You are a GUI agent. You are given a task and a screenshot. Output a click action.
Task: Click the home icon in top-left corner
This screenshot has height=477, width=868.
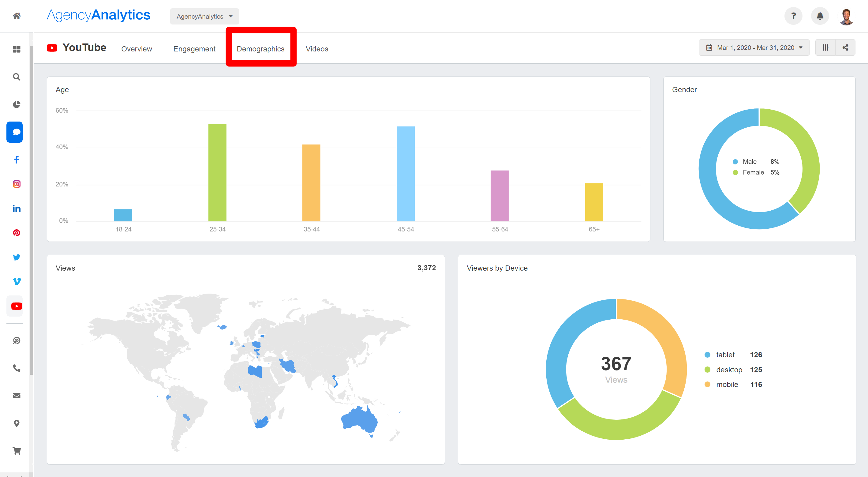pos(17,16)
